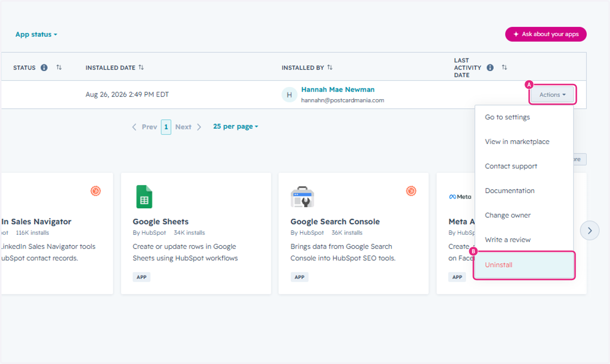Go to previous page with Prev
The height and width of the screenshot is (364, 610).
144,127
